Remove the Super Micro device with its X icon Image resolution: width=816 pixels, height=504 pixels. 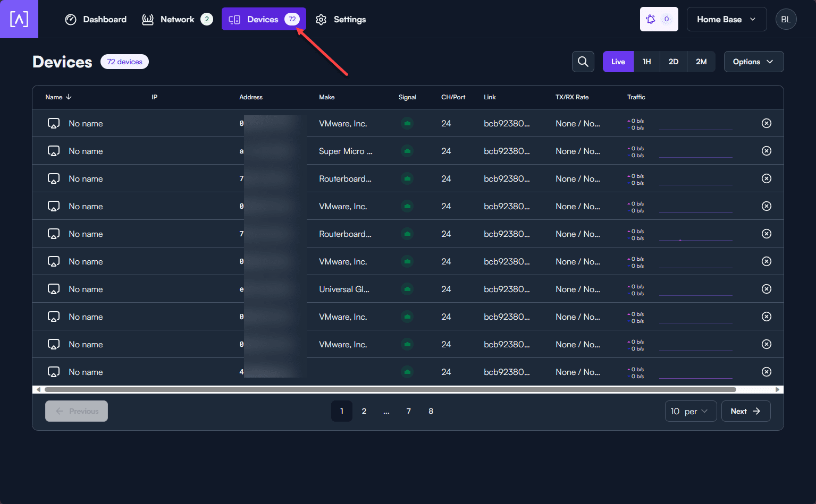coord(767,151)
